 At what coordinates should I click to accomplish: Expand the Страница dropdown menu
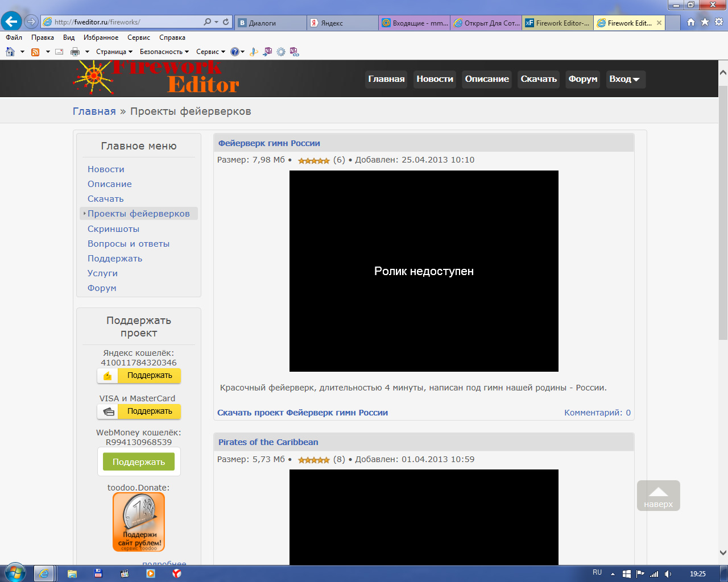tap(114, 52)
